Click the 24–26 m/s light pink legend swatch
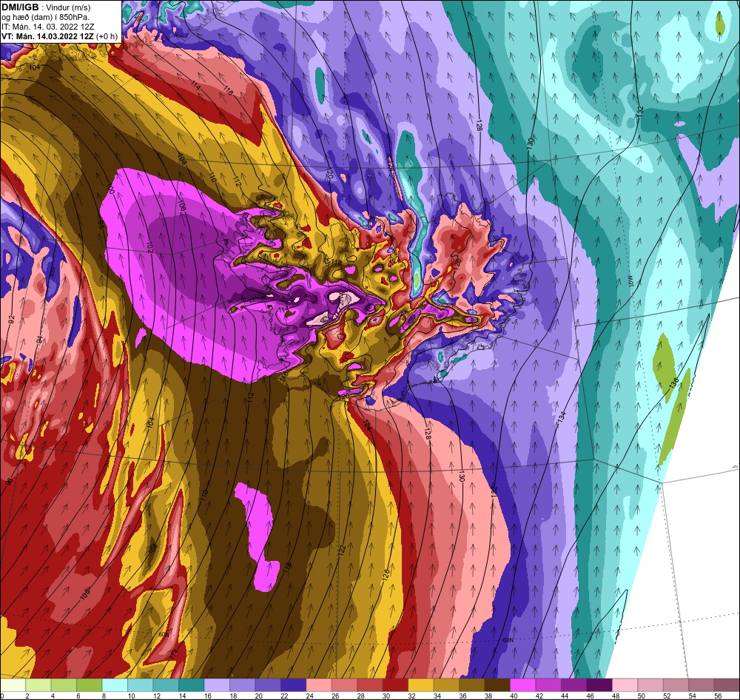 (318, 685)
